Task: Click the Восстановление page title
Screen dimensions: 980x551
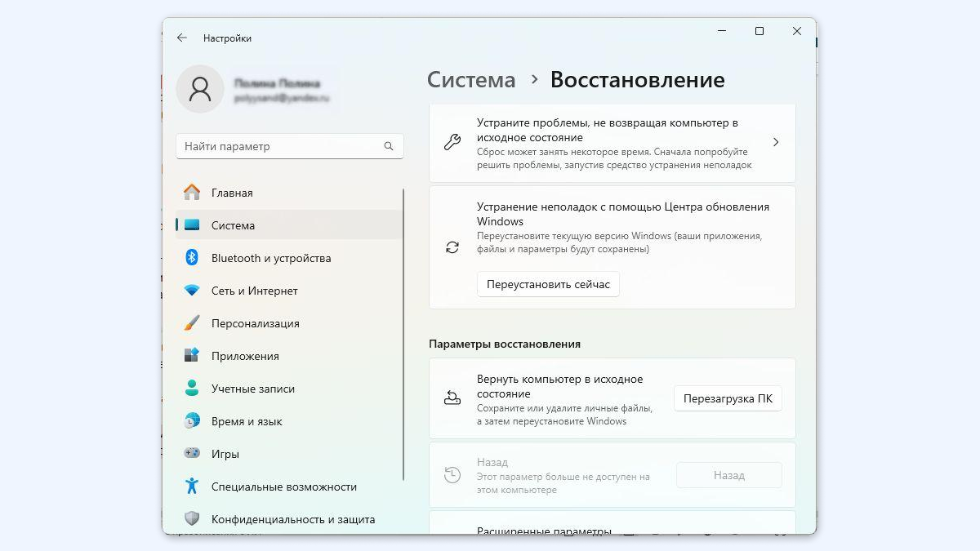Action: tap(637, 79)
